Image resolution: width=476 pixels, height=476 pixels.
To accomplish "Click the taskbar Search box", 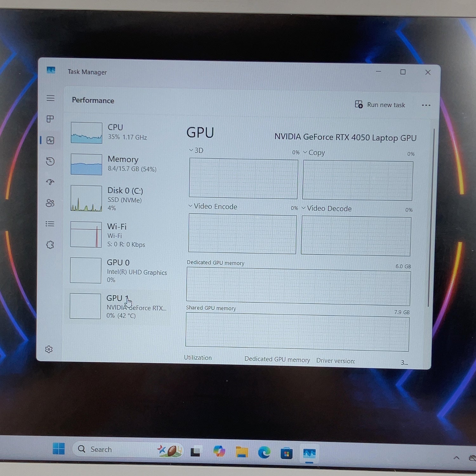I will (128, 449).
